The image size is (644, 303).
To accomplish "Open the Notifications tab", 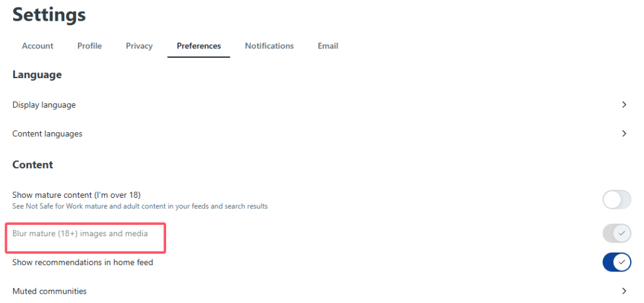I will coord(269,46).
